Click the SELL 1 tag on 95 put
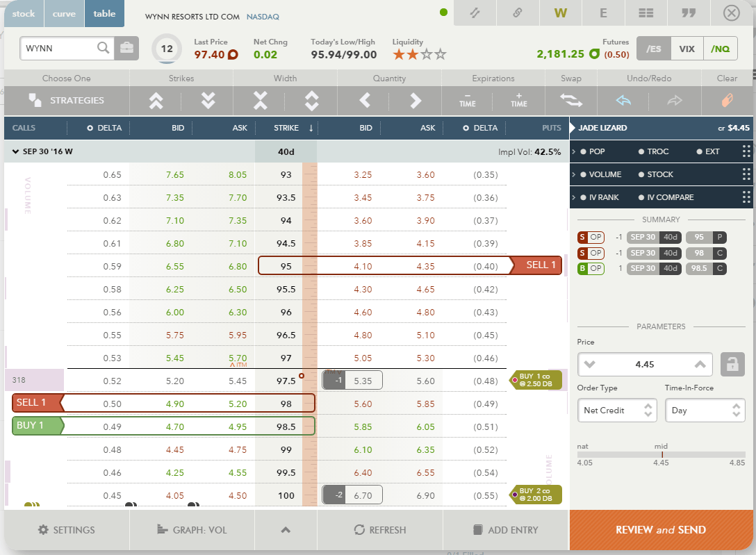This screenshot has height=555, width=756. coord(536,265)
